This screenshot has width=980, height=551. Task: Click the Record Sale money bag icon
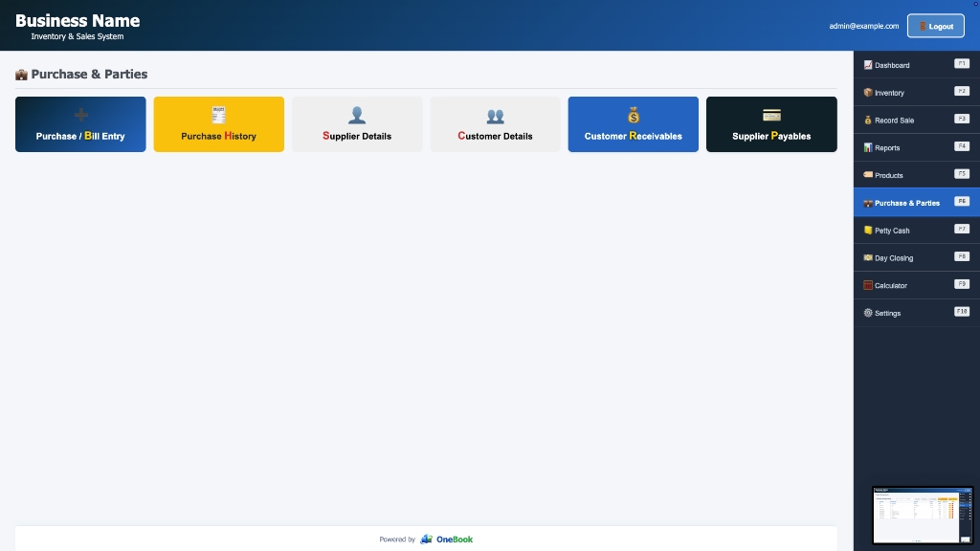click(x=867, y=120)
